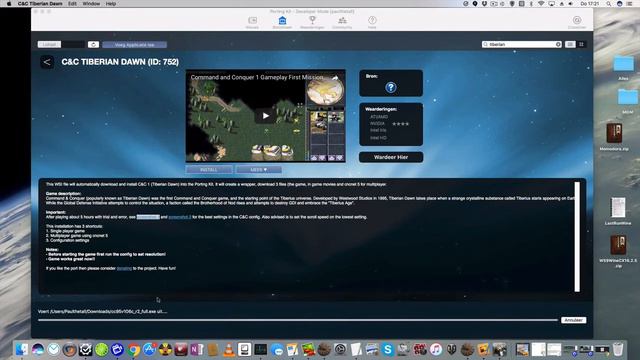The width and height of the screenshot is (640, 360).
Task: Open the C&C Tiberian Dawn application menu
Action: [40, 4]
